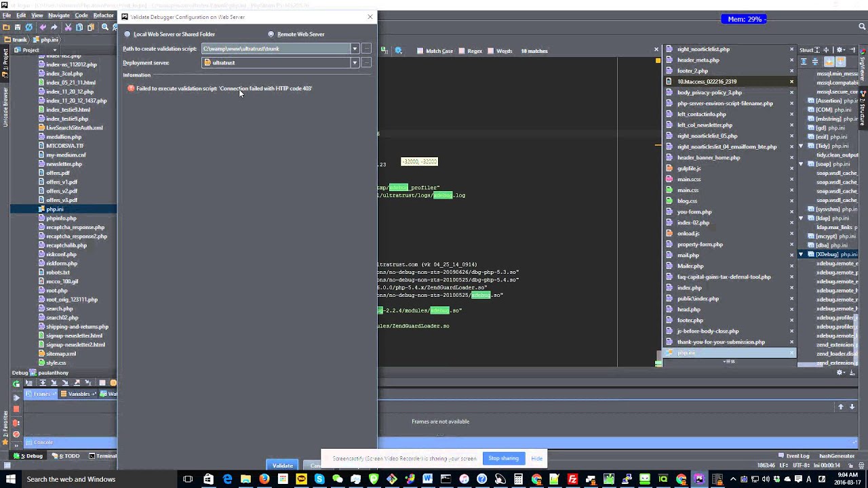Click the Mute Breakpoints icon
This screenshot has width=868, height=488.
[x=16, y=434]
